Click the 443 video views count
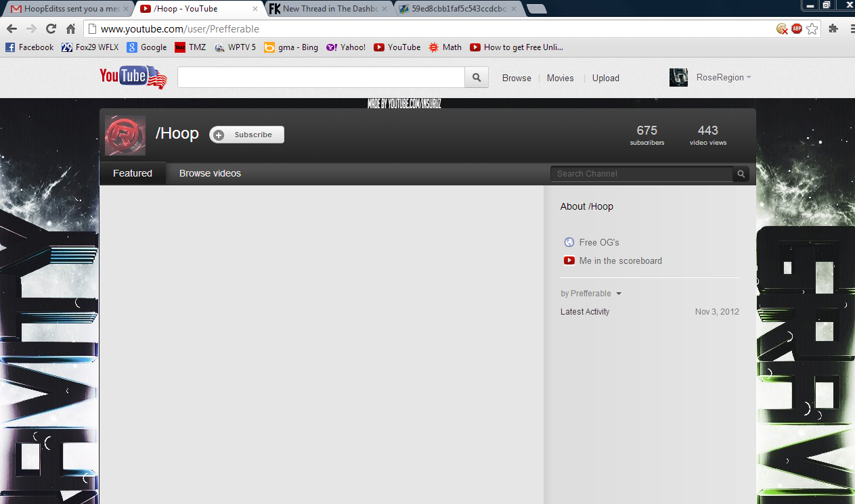Screen dimensions: 855x504 (708, 135)
